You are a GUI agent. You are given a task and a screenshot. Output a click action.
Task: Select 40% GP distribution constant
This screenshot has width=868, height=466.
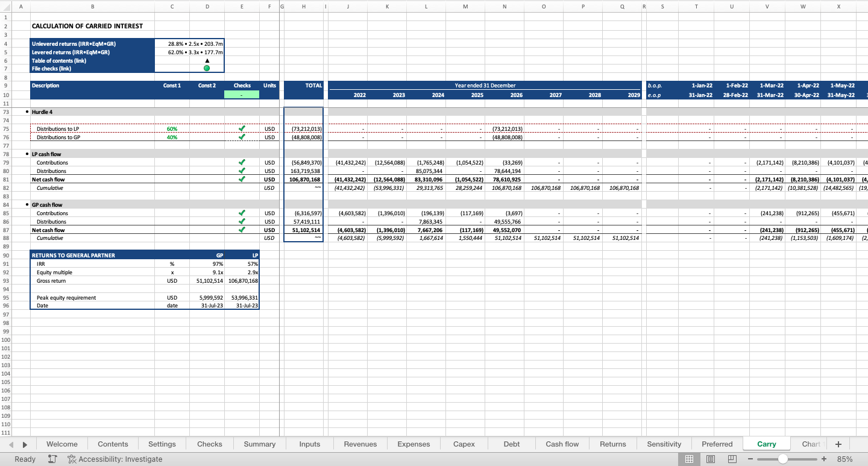pos(172,137)
